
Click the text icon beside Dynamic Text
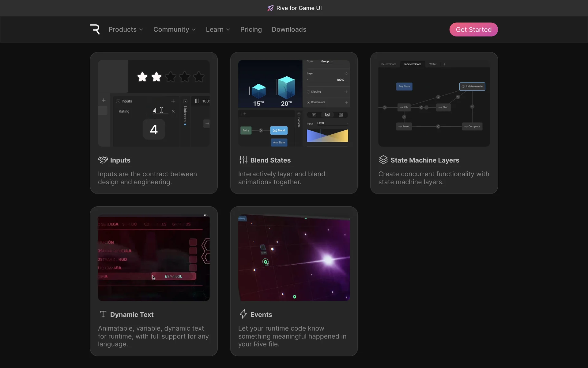pos(103,314)
